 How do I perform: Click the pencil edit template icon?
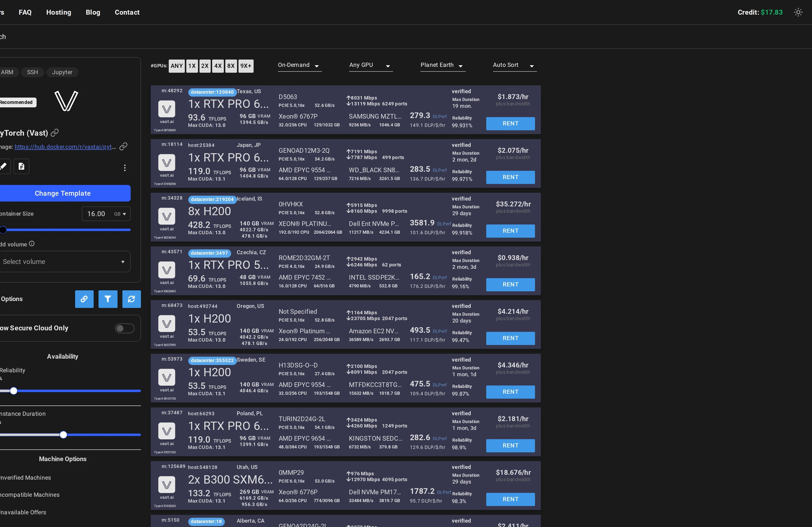pos(3,166)
